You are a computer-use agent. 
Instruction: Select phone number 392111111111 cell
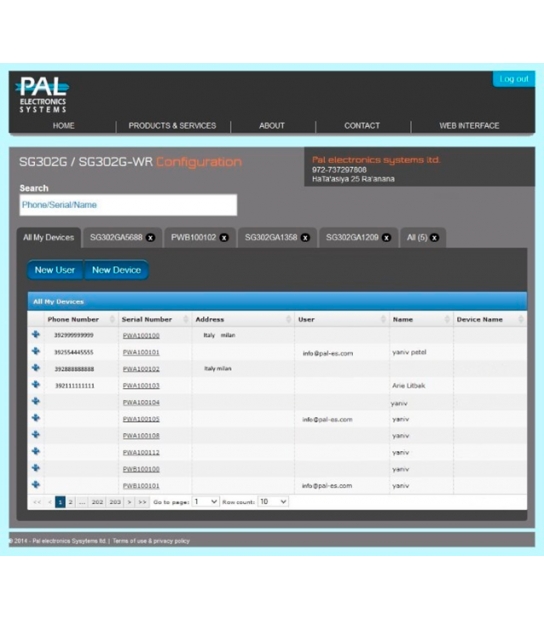(x=75, y=386)
